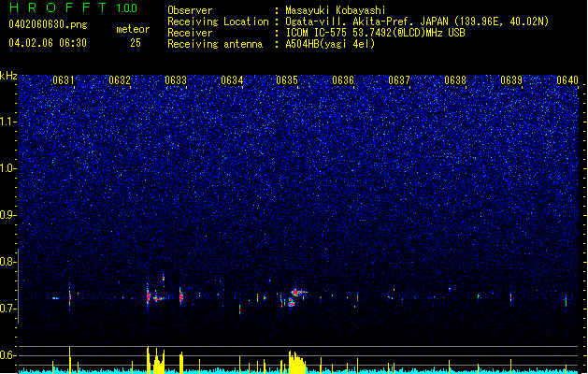
Task: Click the 0.8 kHz axis label
Action: 8,262
